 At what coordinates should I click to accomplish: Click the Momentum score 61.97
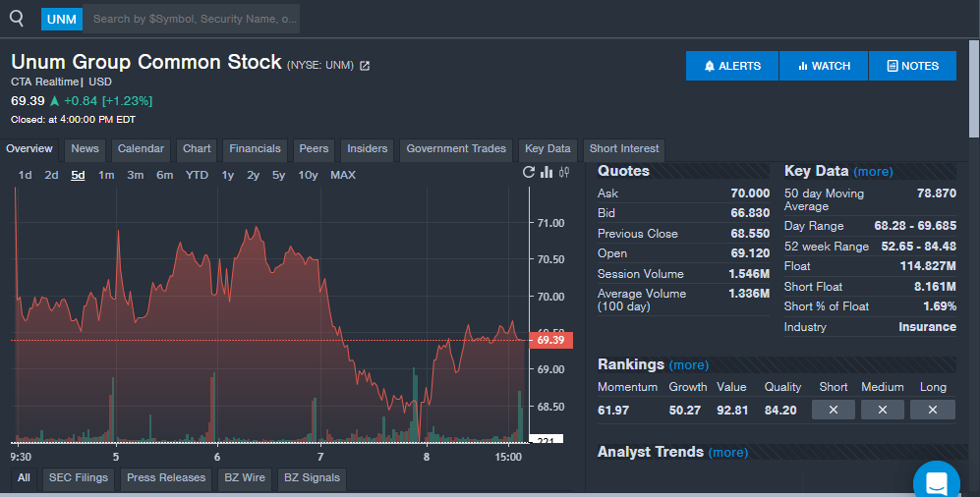coord(613,411)
